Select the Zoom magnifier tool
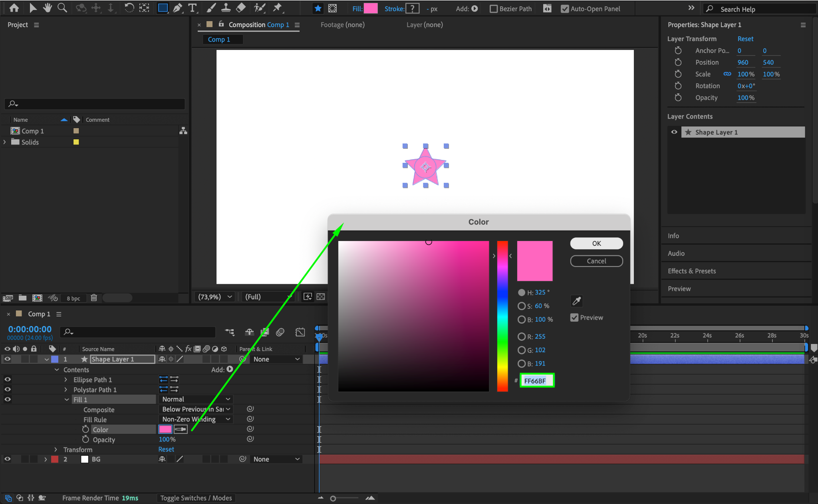Screen dimensions: 818x504 62,8
